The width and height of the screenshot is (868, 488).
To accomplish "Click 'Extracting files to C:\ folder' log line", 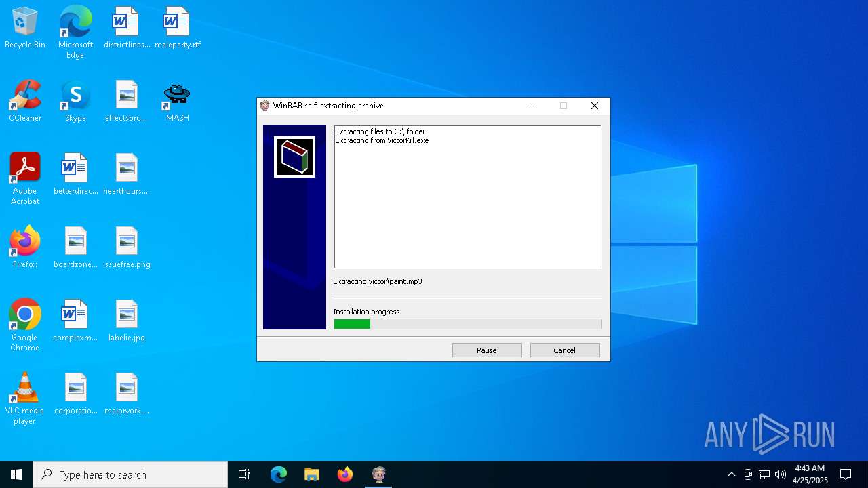I will pyautogui.click(x=380, y=131).
